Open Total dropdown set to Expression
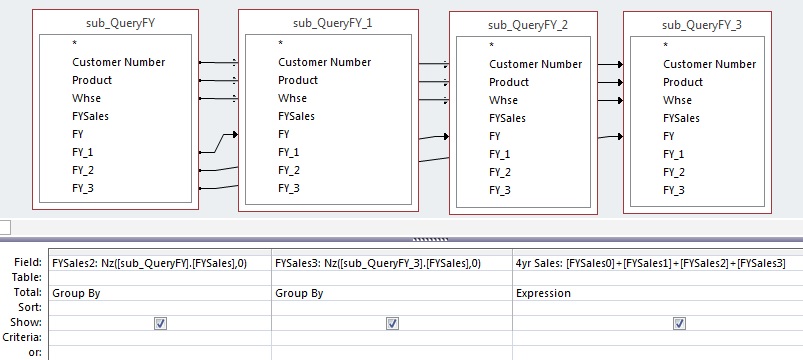803x360 pixels. coord(658,293)
